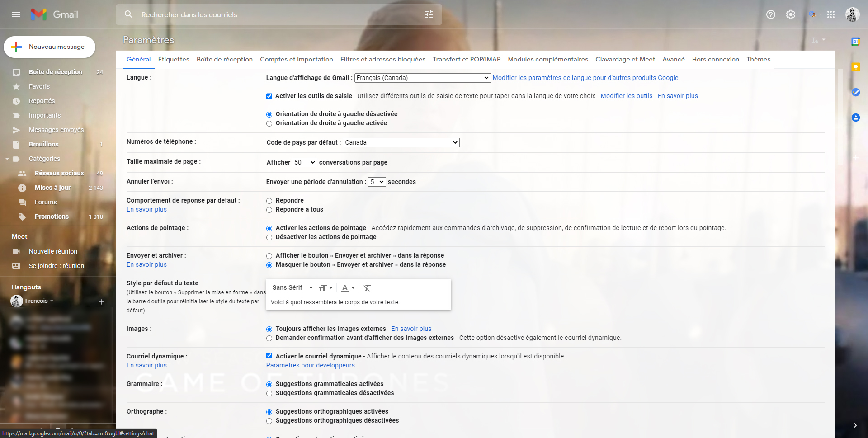Switch to the Hors connexion tab
868x438 pixels.
(x=716, y=59)
